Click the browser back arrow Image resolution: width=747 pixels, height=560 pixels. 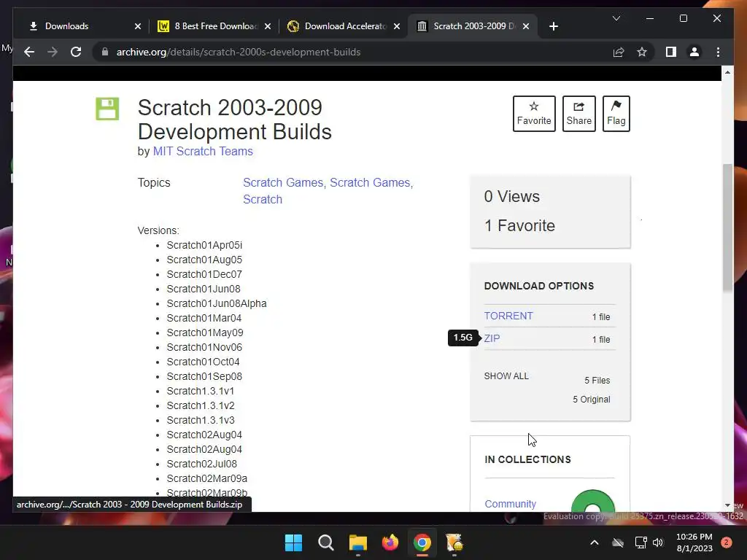(29, 52)
